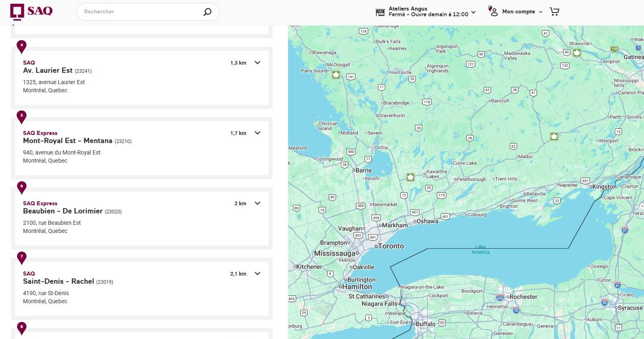Click store pin number 6
644x339 pixels.
[x=22, y=187]
